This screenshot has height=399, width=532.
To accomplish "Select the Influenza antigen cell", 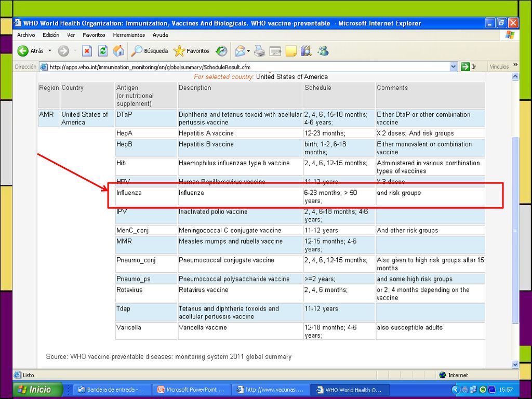I will tap(146, 196).
